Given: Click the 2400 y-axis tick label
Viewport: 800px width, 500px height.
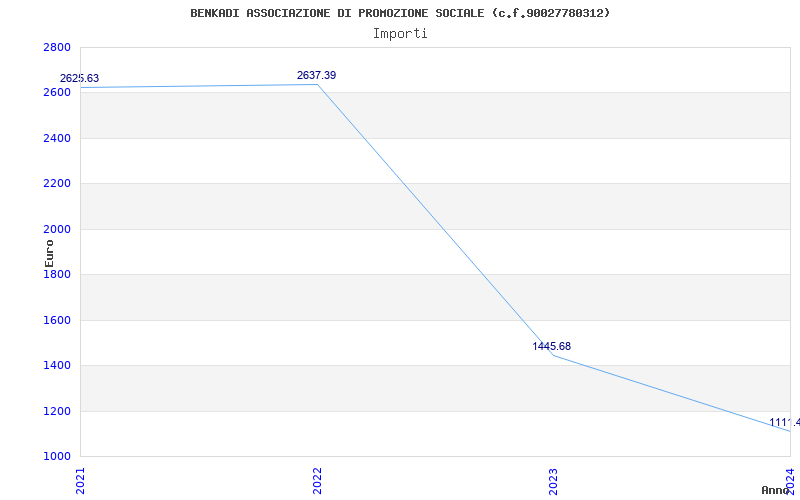Looking at the screenshot, I should pos(57,138).
